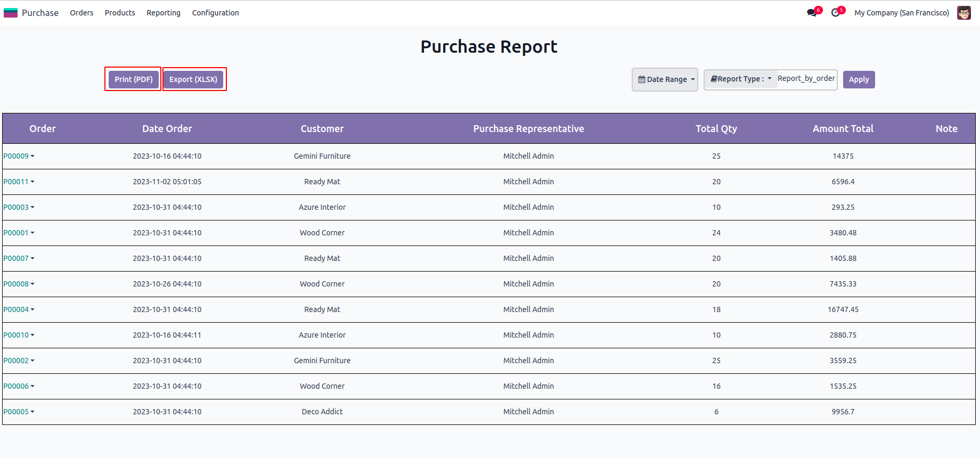Click the Export (XLSX) button
The image size is (980, 458).
(x=193, y=79)
